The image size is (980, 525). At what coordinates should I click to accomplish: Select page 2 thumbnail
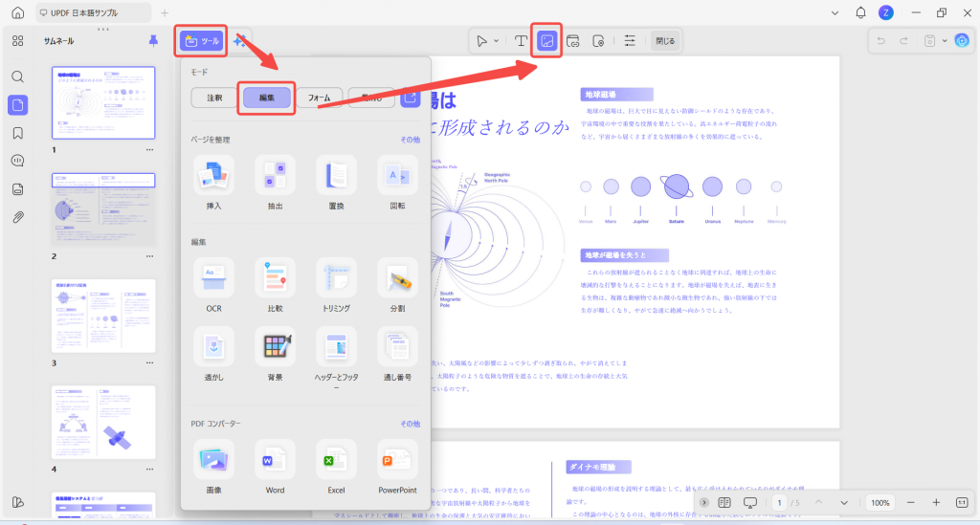tap(103, 209)
